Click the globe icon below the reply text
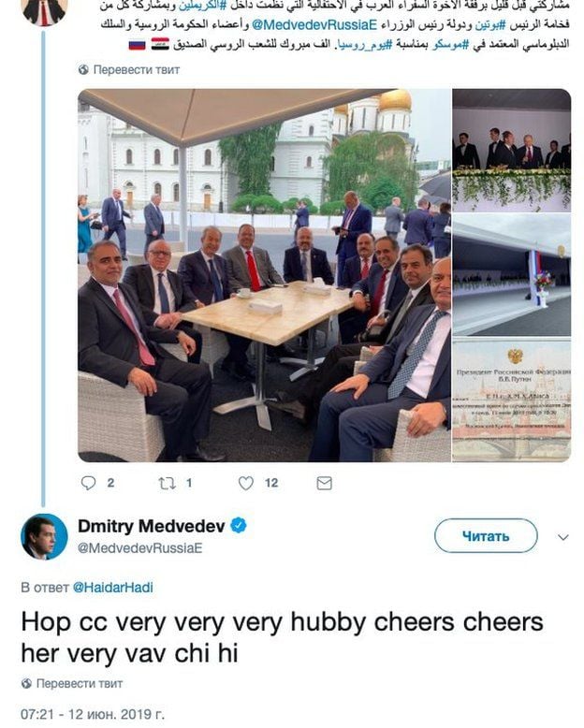 (x=26, y=684)
